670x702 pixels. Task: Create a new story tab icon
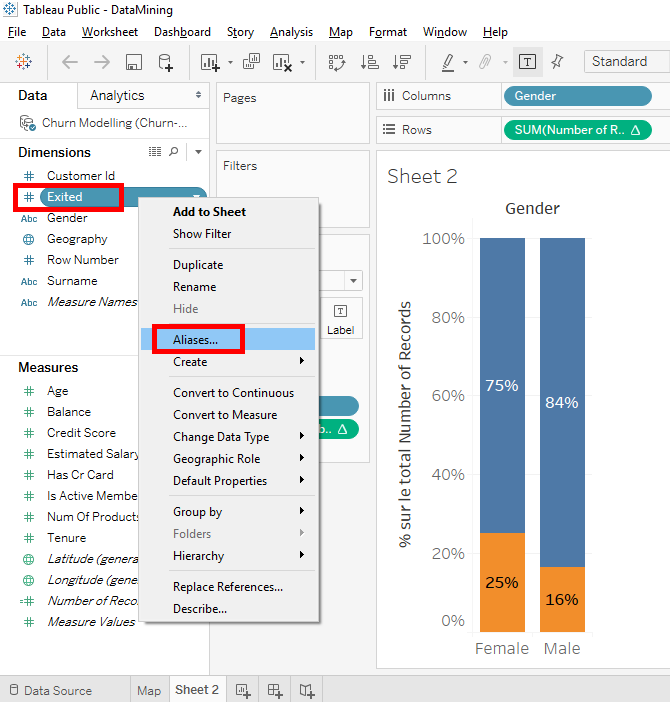(307, 690)
